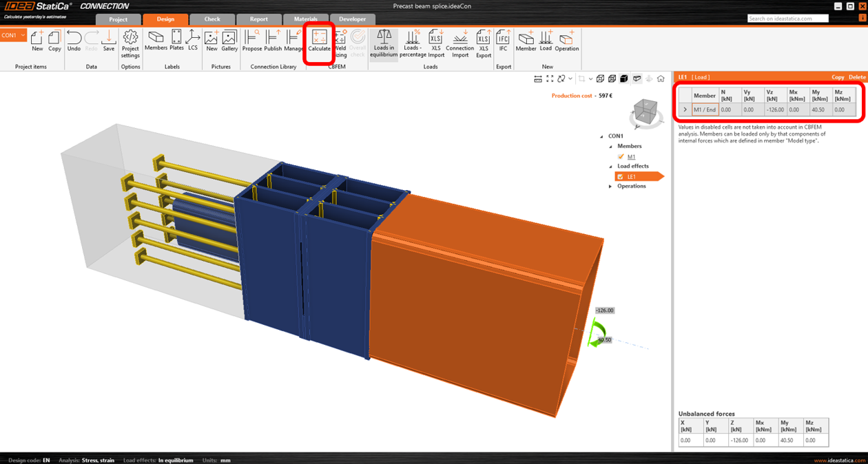Expand the Operations tree node
Screen dimensions: 868x464
coord(610,187)
